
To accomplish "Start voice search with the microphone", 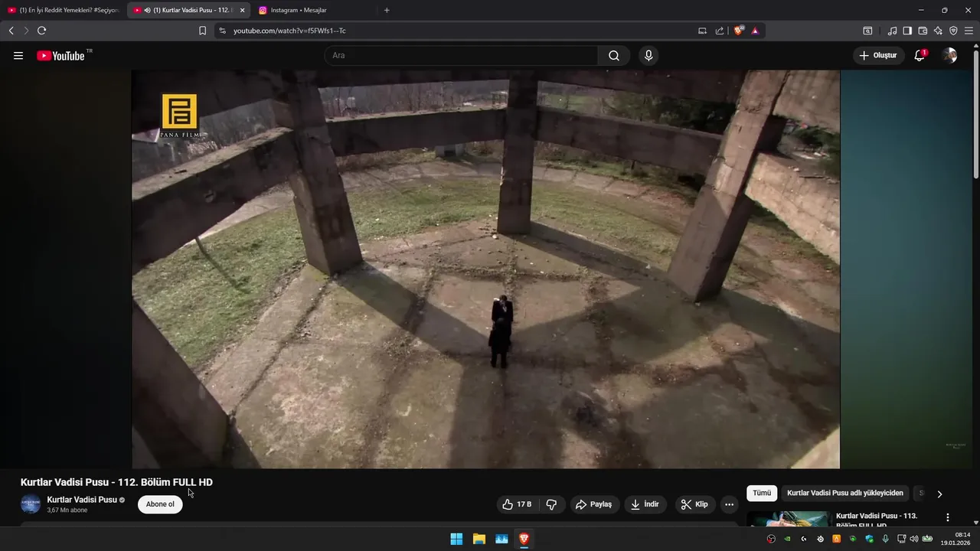I will click(x=648, y=56).
